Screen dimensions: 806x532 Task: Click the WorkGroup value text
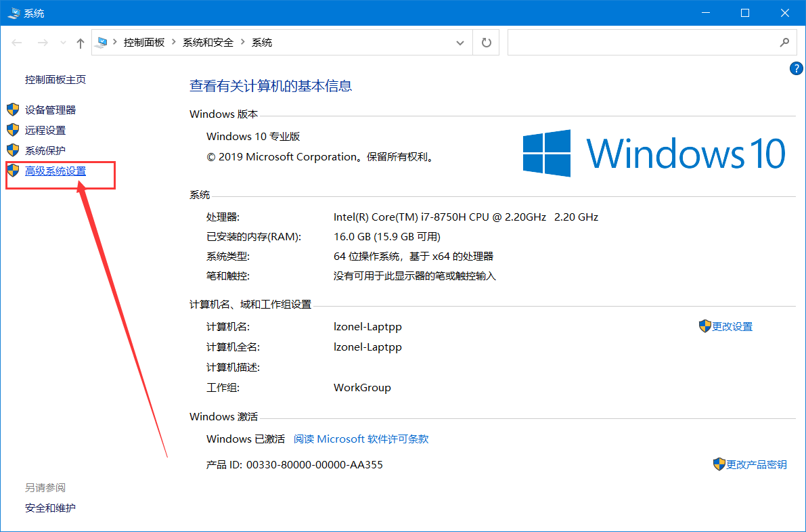click(362, 388)
